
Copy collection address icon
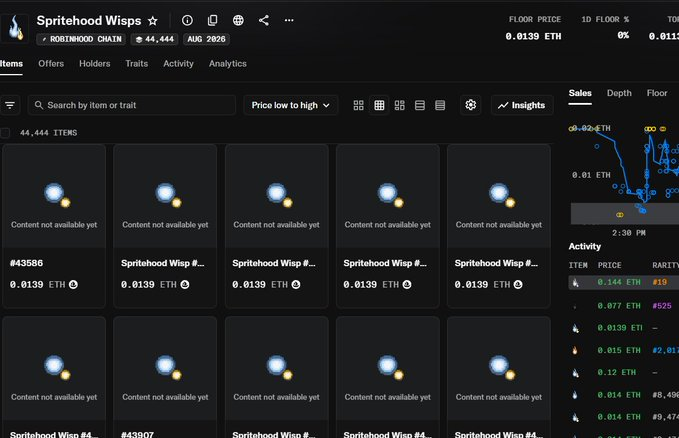tap(213, 20)
